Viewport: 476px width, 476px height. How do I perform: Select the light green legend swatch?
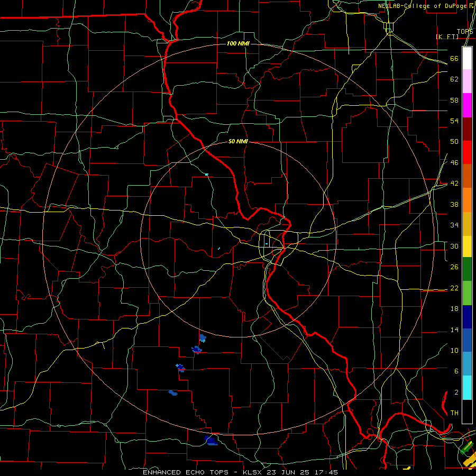[x=467, y=293]
